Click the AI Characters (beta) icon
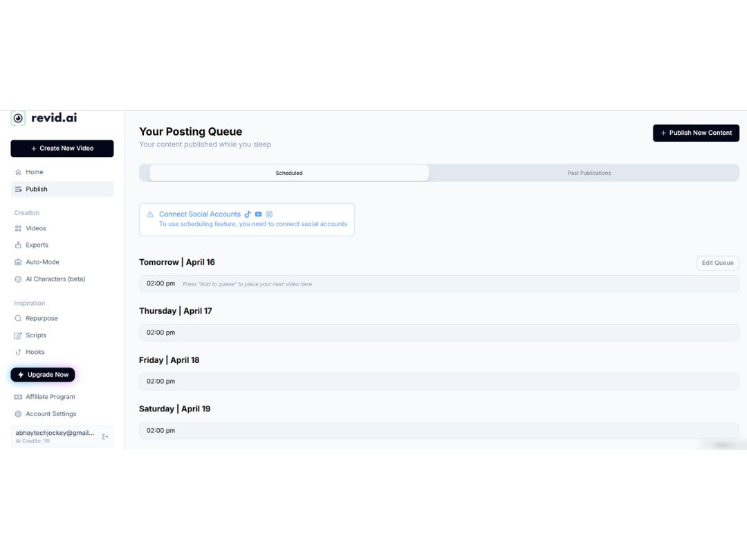The height and width of the screenshot is (560, 747). [18, 279]
